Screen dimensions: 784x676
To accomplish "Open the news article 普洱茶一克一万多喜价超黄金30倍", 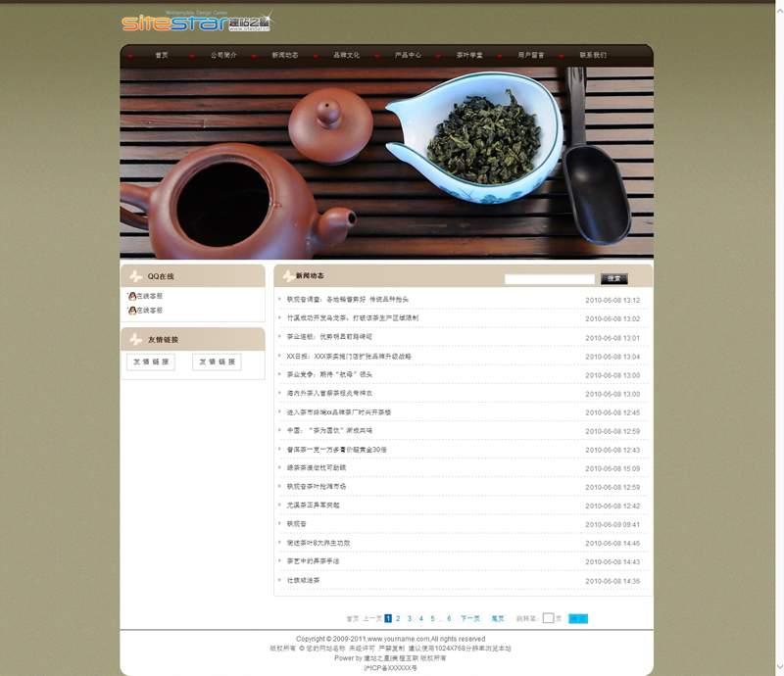I will tap(336, 450).
